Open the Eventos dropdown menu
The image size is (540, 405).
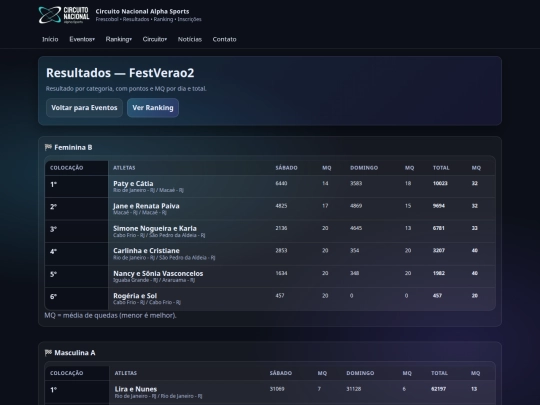point(82,39)
